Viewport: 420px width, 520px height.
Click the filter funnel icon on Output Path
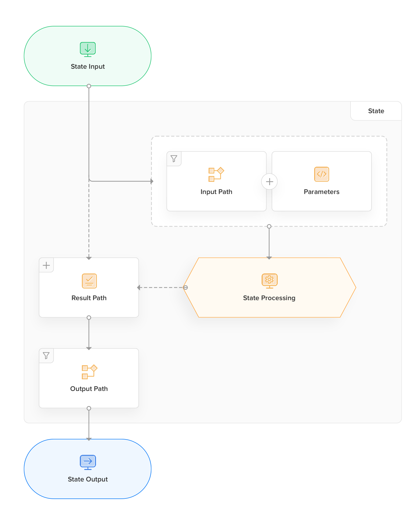[x=46, y=356]
